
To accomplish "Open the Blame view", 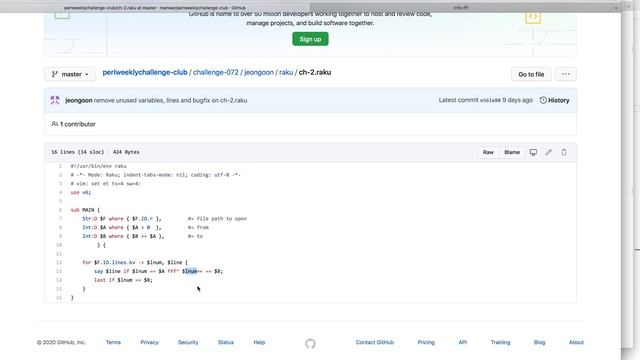I will (512, 152).
